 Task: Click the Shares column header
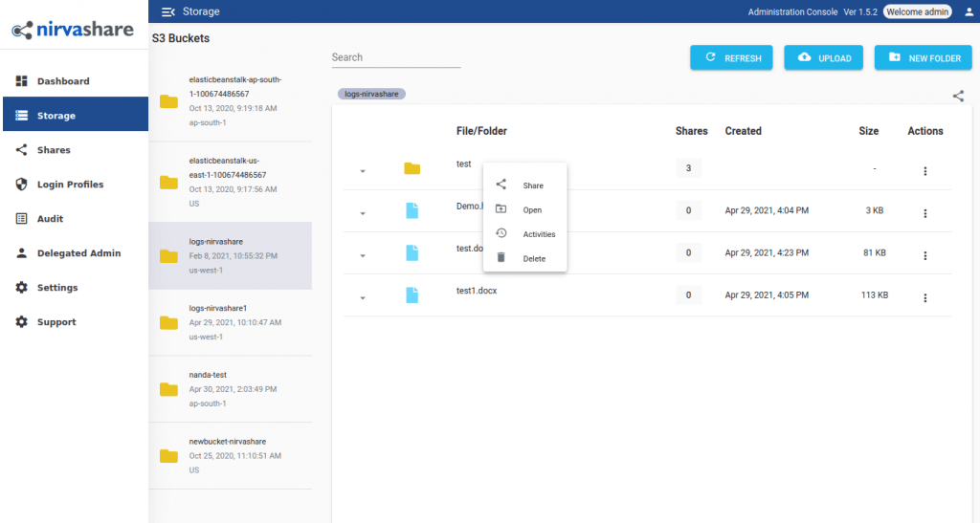click(x=691, y=131)
